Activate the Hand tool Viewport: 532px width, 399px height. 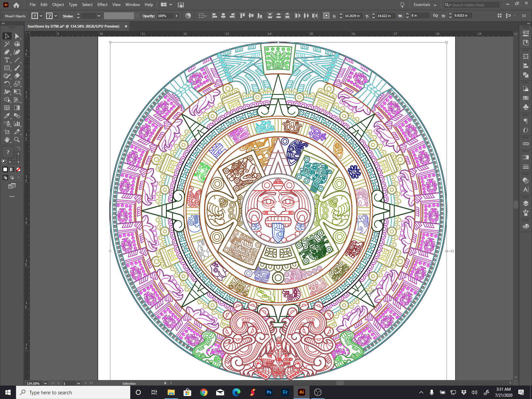[7, 140]
